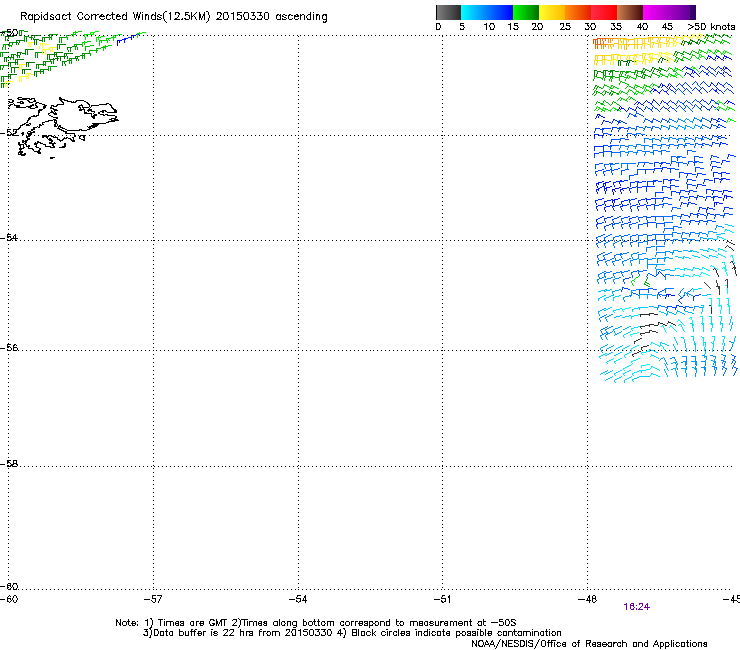Click the '-60' longitude label at bottom left

click(x=9, y=599)
